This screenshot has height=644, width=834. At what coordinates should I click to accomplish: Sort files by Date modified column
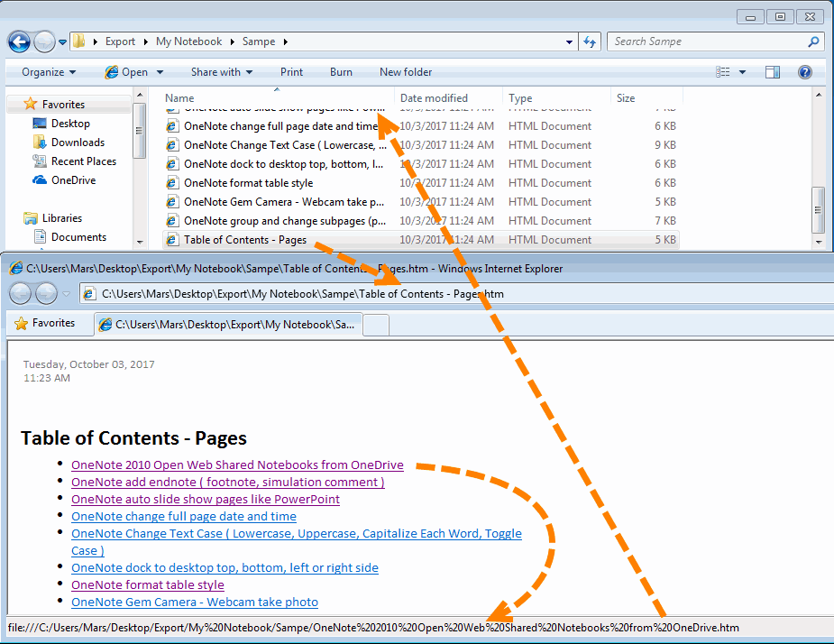pyautogui.click(x=434, y=98)
